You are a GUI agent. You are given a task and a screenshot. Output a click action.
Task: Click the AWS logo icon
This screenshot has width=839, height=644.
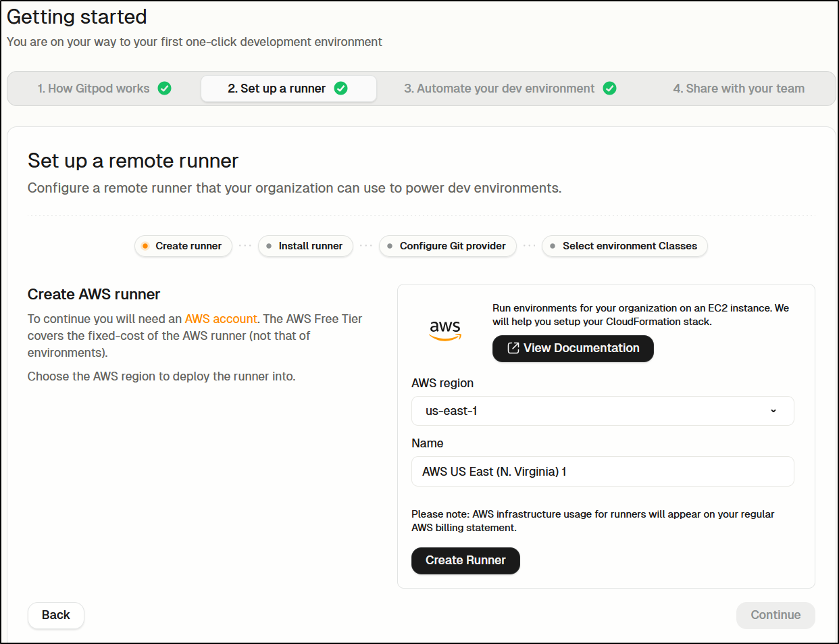tap(445, 330)
